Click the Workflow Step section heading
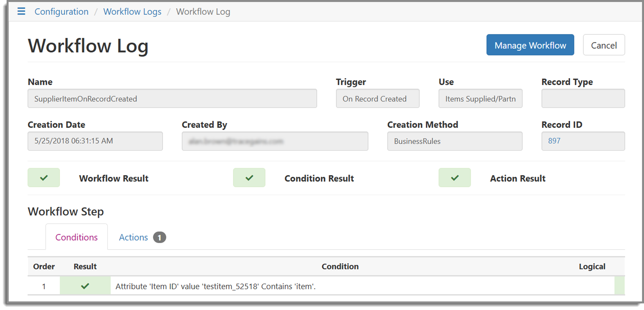This screenshot has height=310, width=644. (66, 211)
